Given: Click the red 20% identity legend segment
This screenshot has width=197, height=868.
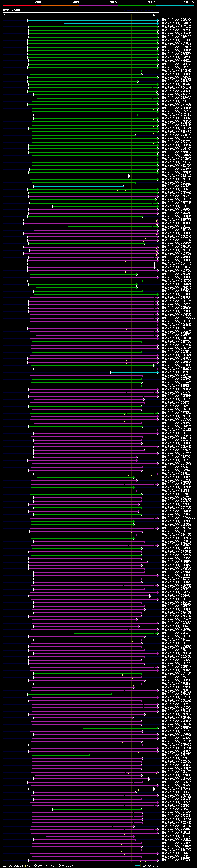Looking at the screenshot, I should point(22,6).
